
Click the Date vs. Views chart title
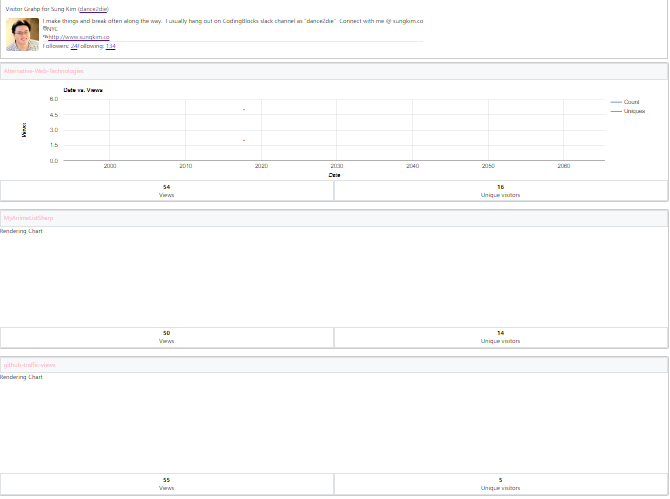(x=83, y=90)
